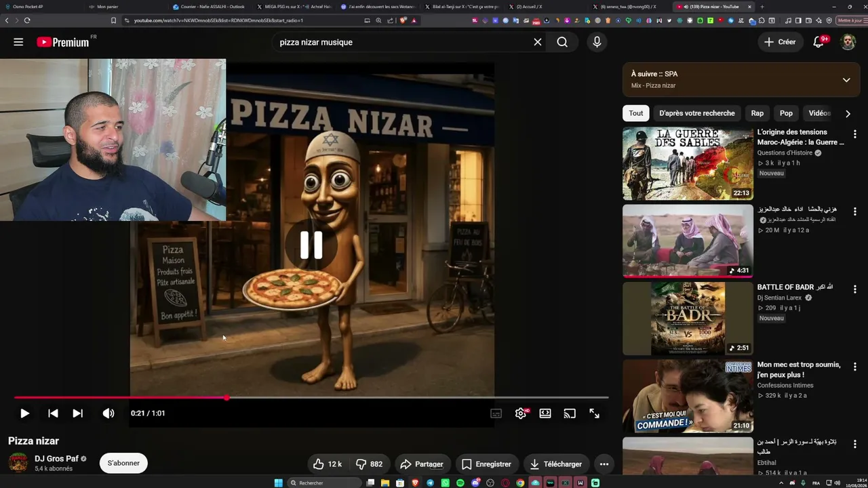The height and width of the screenshot is (488, 868).
Task: Open the Battle of Badr thumbnail
Action: click(x=688, y=319)
